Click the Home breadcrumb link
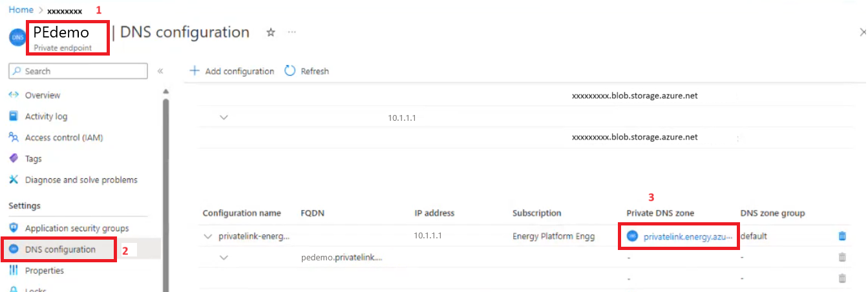The image size is (868, 292). point(21,10)
